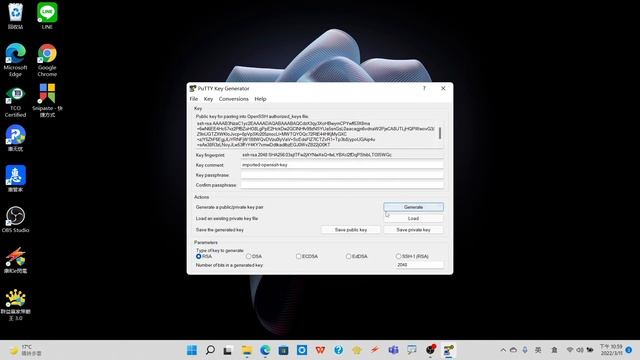The image size is (640, 360).
Task: Open the Recycle Bin desktop icon
Action: click(x=16, y=16)
